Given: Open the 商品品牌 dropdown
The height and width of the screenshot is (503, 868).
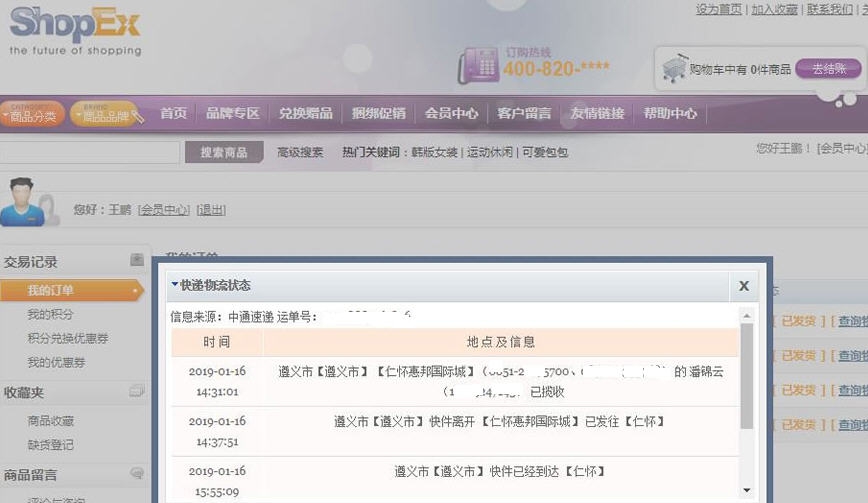Looking at the screenshot, I should (x=105, y=114).
